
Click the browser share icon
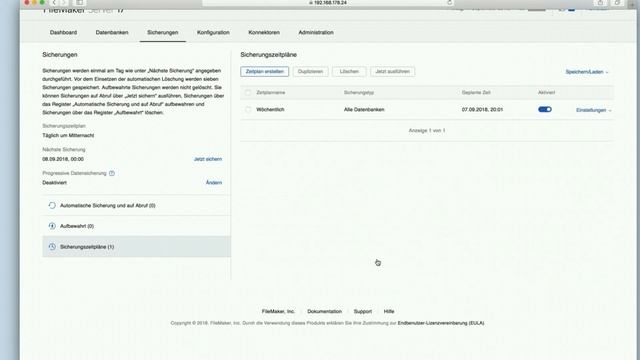pyautogui.click(x=600, y=2)
